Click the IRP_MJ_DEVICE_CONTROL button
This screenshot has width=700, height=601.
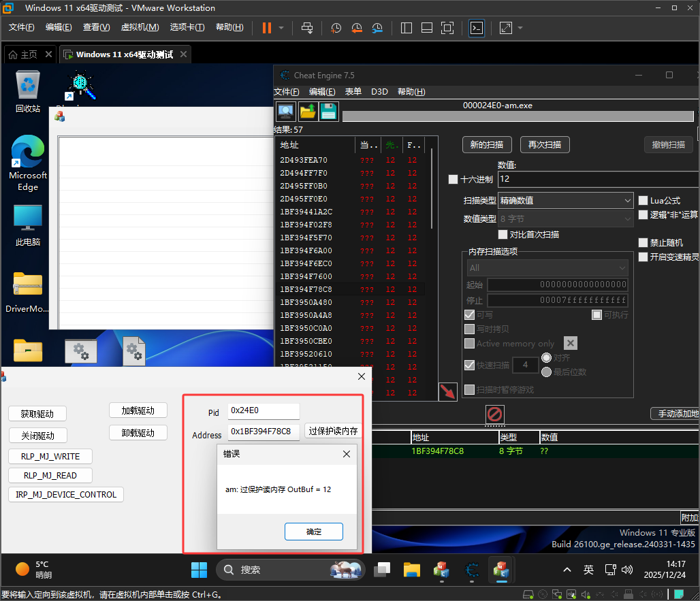[66, 494]
